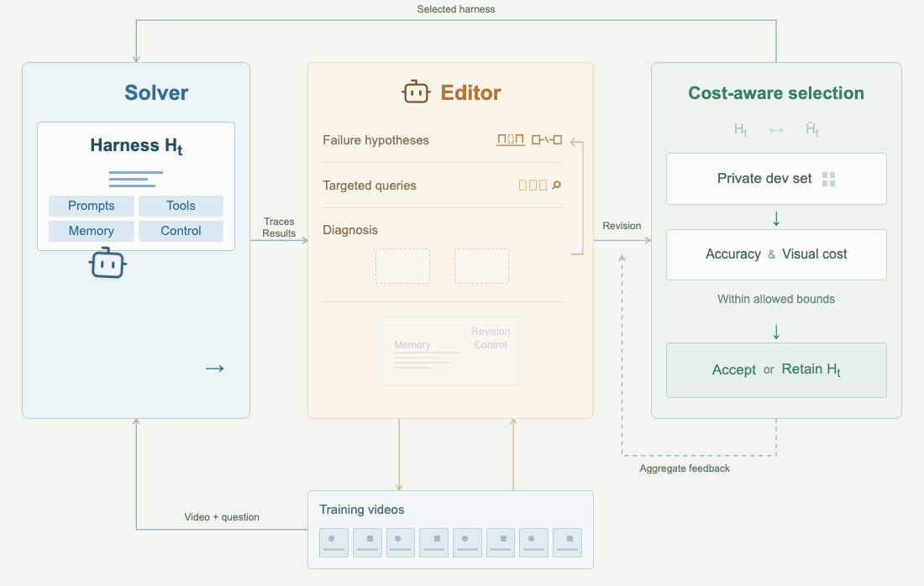The height and width of the screenshot is (586, 924).
Task: Click the robot icon beside the Editor title
Action: [x=416, y=92]
